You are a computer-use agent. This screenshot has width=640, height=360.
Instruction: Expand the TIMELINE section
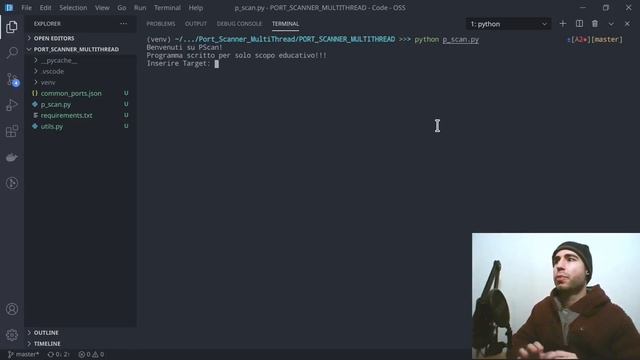click(47, 344)
